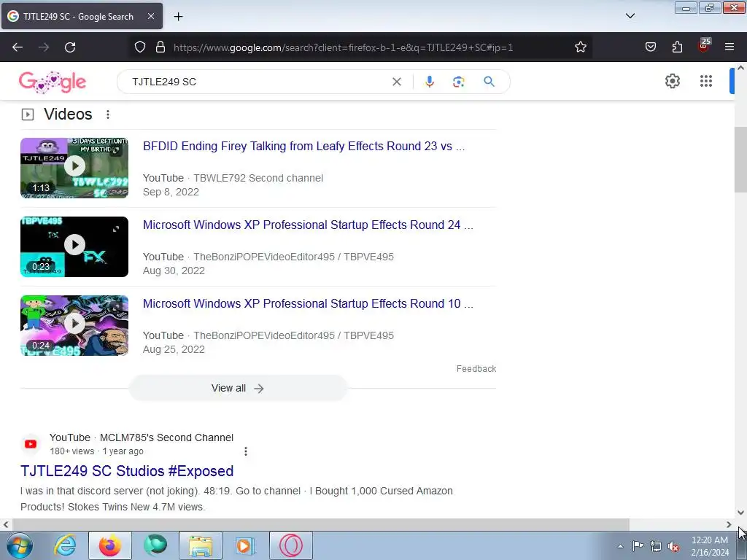
Task: Open the network tray icon
Action: pos(656,546)
